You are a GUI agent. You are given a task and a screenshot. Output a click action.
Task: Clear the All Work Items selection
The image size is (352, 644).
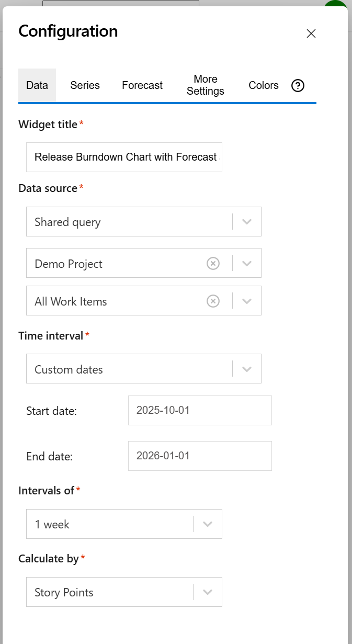(213, 301)
